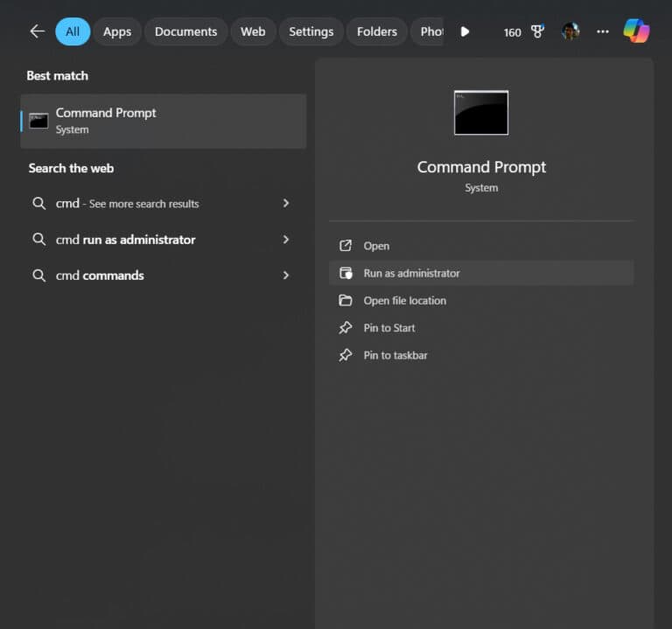Image resolution: width=672 pixels, height=629 pixels.
Task: Run Command Prompt as administrator
Action: click(x=411, y=273)
